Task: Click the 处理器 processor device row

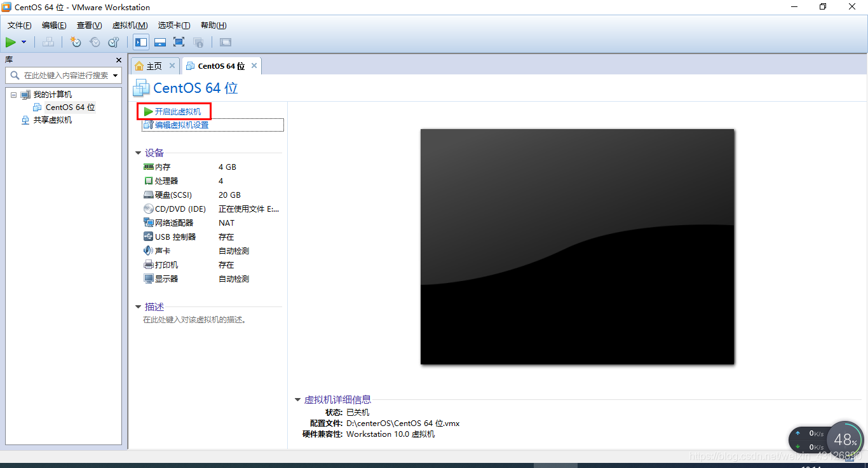Action: click(x=212, y=181)
